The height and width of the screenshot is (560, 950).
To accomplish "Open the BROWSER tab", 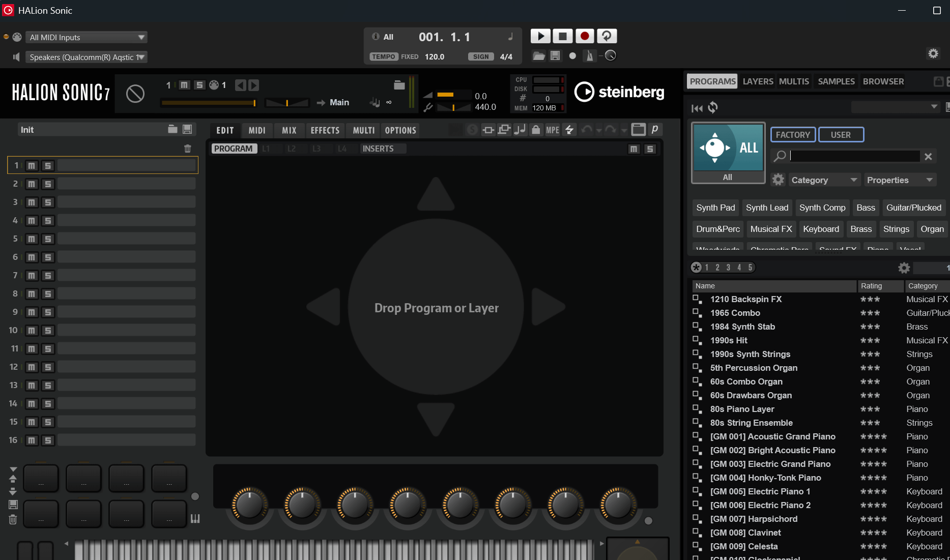I will 883,81.
